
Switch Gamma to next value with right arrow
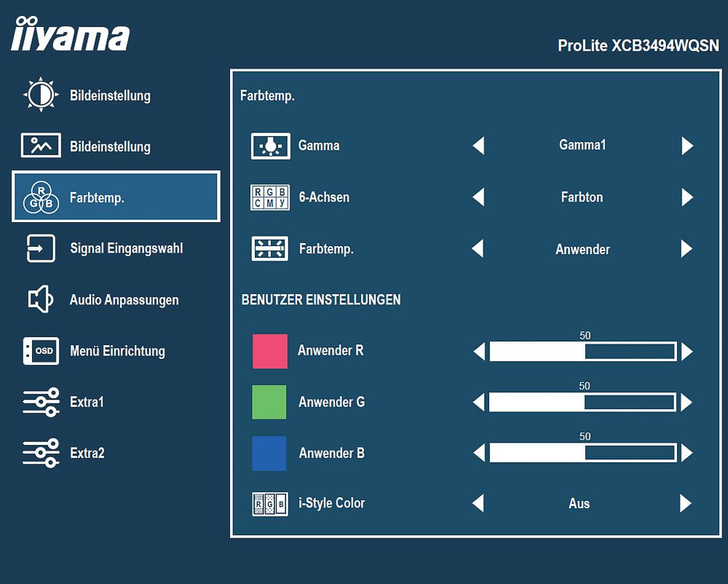click(687, 146)
